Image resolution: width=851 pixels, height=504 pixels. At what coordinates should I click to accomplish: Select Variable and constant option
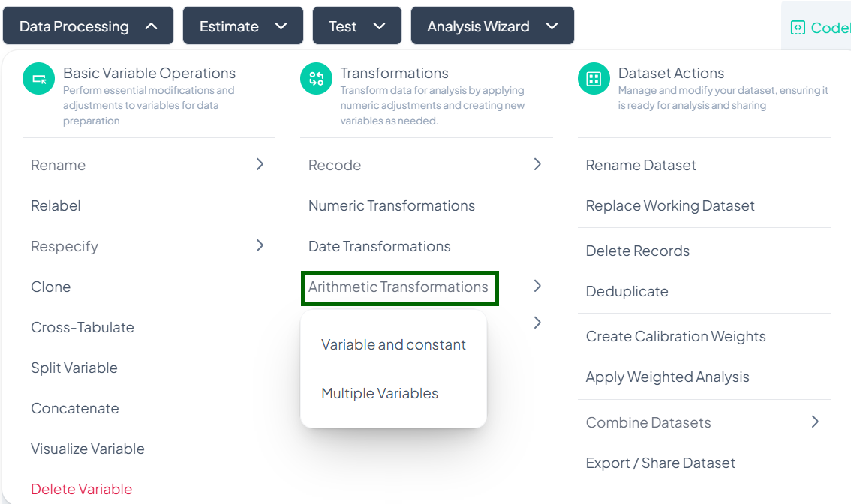pos(393,344)
